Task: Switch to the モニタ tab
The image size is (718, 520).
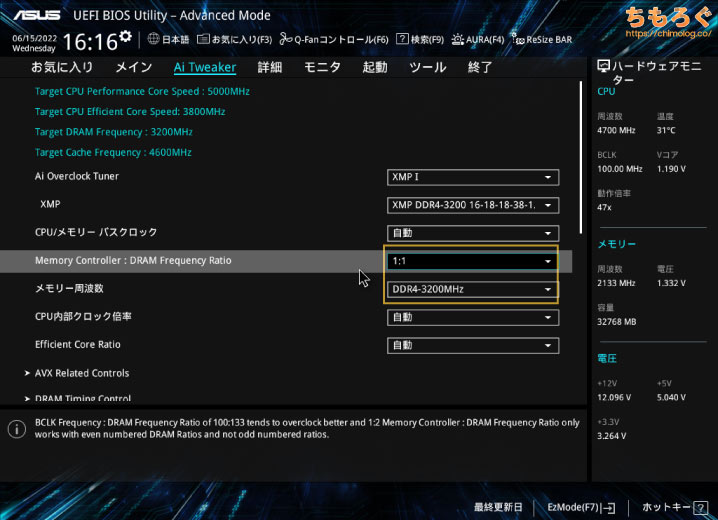Action: [x=322, y=67]
